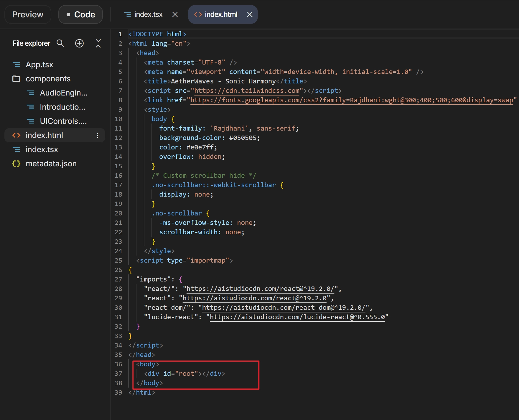Viewport: 519px width, 420px height.
Task: Collapse the components folder
Action: (48, 79)
